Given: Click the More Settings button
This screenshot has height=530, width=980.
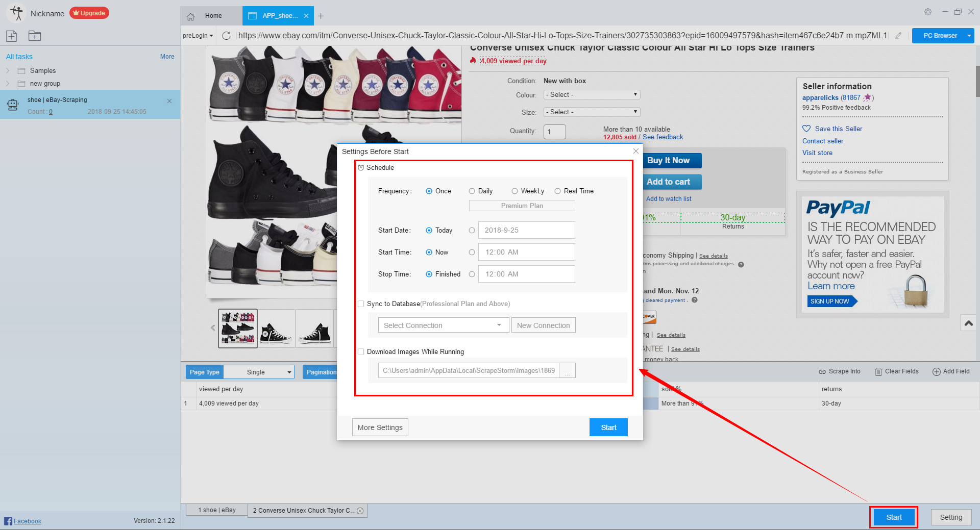Looking at the screenshot, I should 380,427.
